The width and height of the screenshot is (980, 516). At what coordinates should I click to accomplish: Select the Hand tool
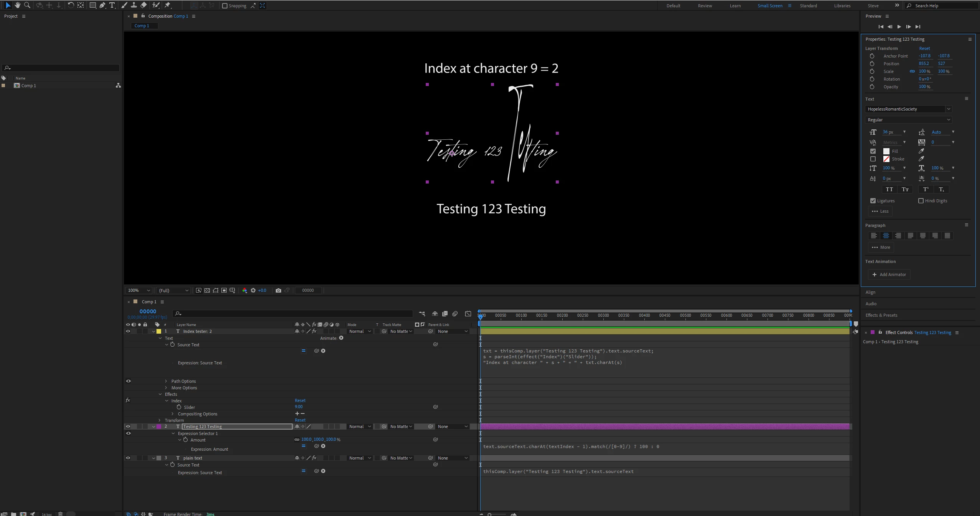(x=17, y=5)
